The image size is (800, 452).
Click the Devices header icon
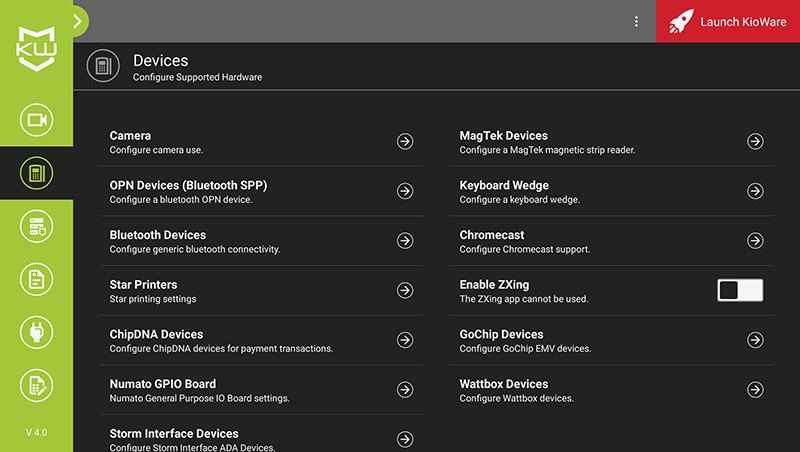[103, 66]
